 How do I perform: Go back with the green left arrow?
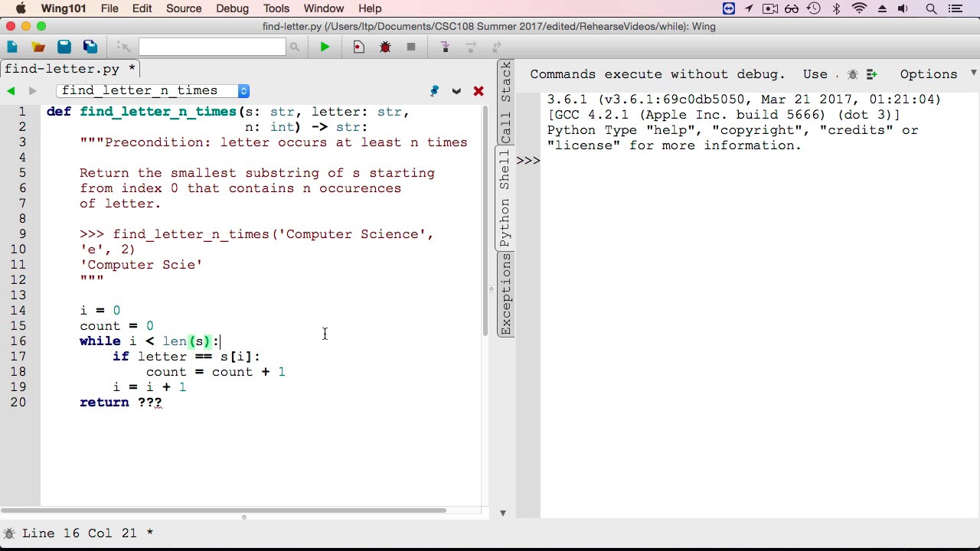pyautogui.click(x=11, y=91)
